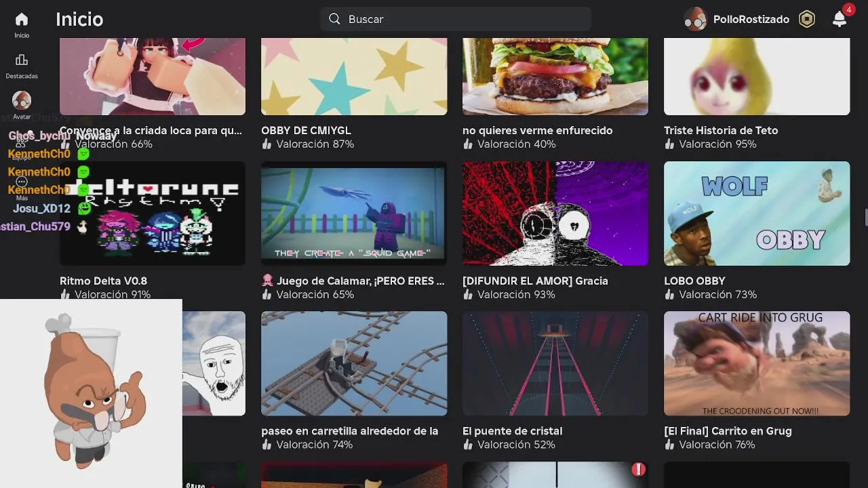Click thumbs-up icon beside Valoración 40%
This screenshot has height=488, width=868.
pyautogui.click(x=468, y=144)
